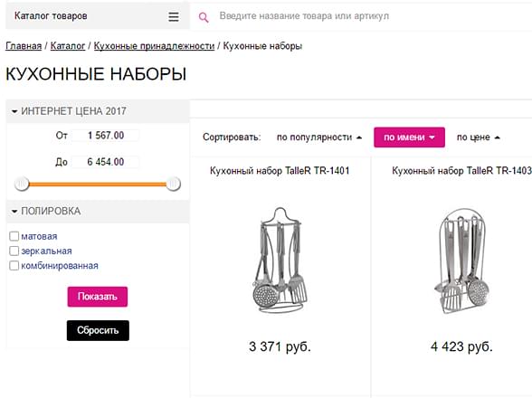Check the матовая checkbox
532x398 pixels.
[x=14, y=236]
